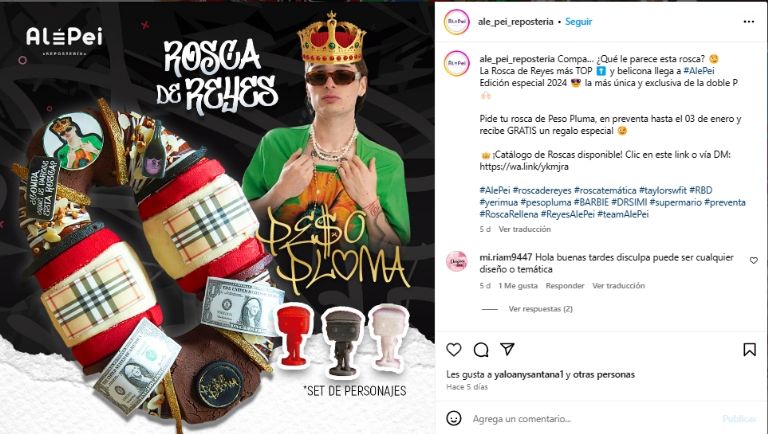Image resolution: width=768 pixels, height=434 pixels.
Task: Reply to mi.riam9447 with Responder
Action: [x=565, y=286]
